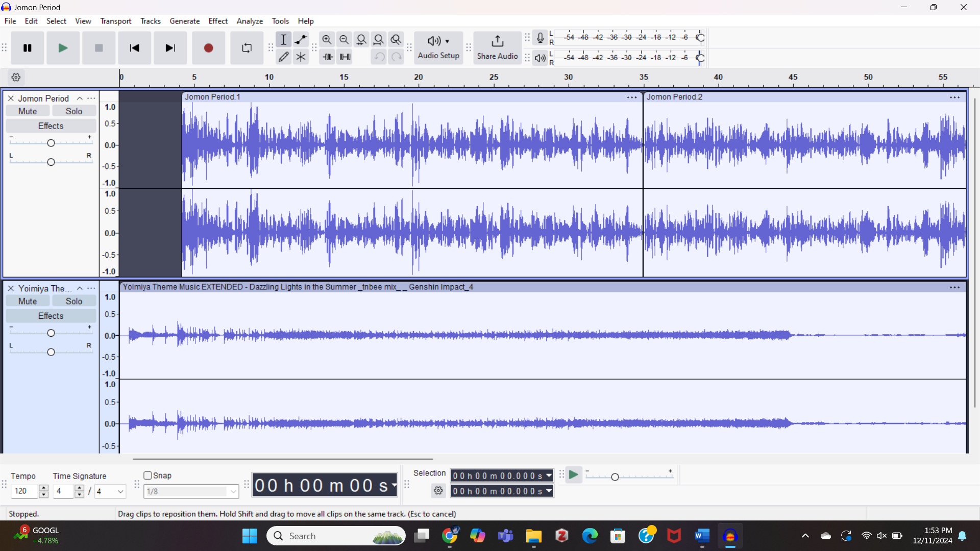Viewport: 980px width, 551px height.
Task: Open the Analyze menu
Action: (250, 21)
